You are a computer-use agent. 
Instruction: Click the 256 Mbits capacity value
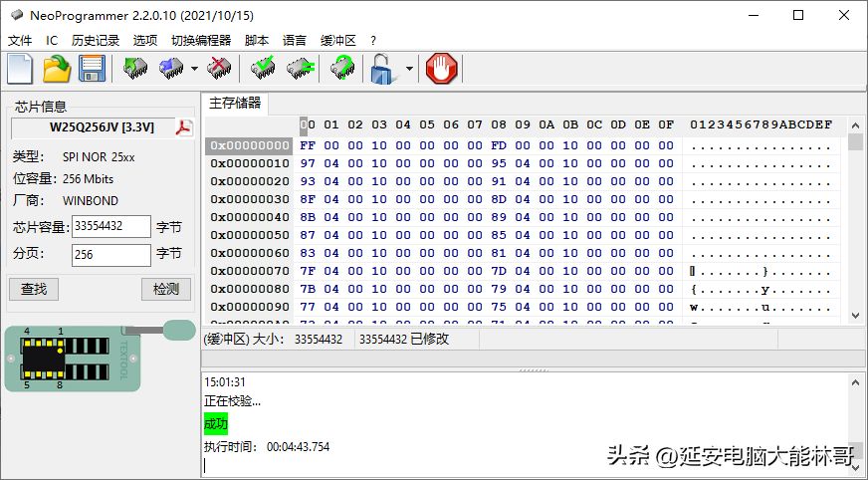tap(88, 179)
